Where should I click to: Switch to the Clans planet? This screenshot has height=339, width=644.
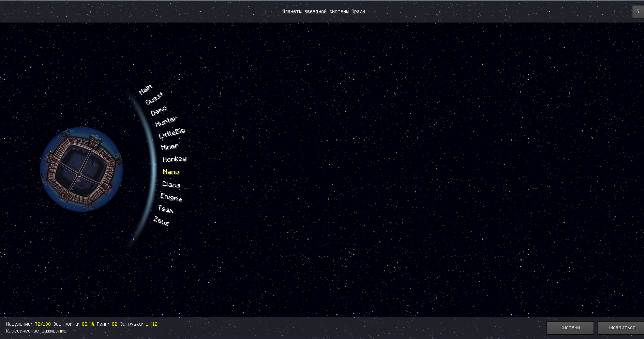[x=171, y=184]
